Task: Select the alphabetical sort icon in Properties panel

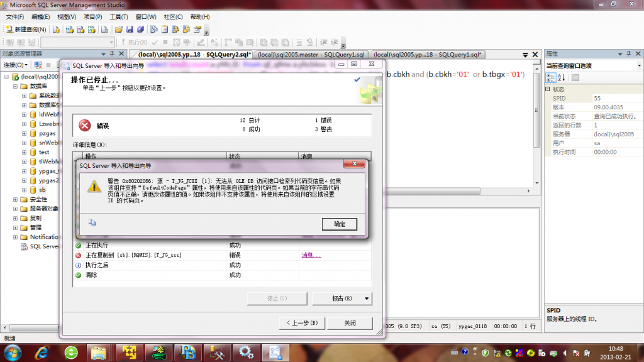Action: click(561, 77)
